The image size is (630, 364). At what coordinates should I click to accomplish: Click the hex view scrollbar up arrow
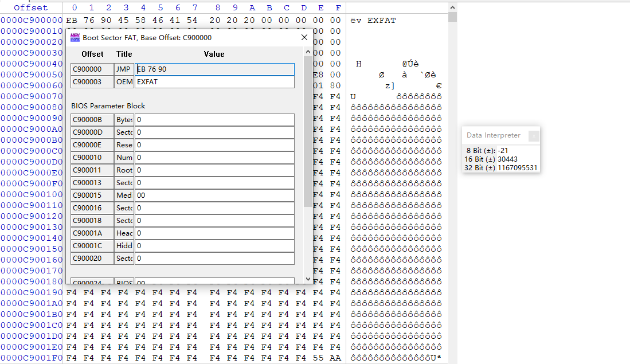452,7
